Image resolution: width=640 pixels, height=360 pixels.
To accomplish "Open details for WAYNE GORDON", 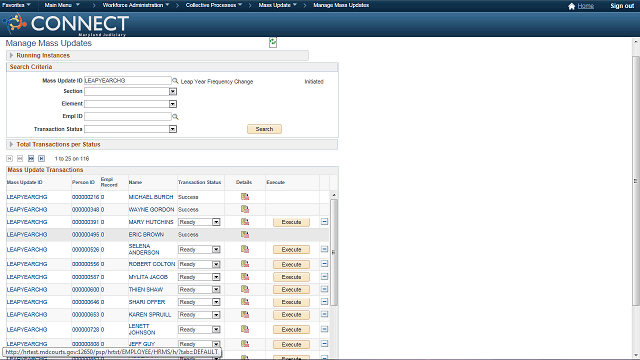I will (x=244, y=209).
